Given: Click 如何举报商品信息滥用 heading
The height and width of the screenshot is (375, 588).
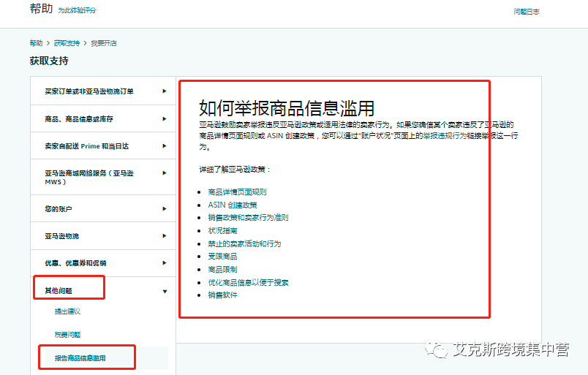Looking at the screenshot, I should (287, 108).
